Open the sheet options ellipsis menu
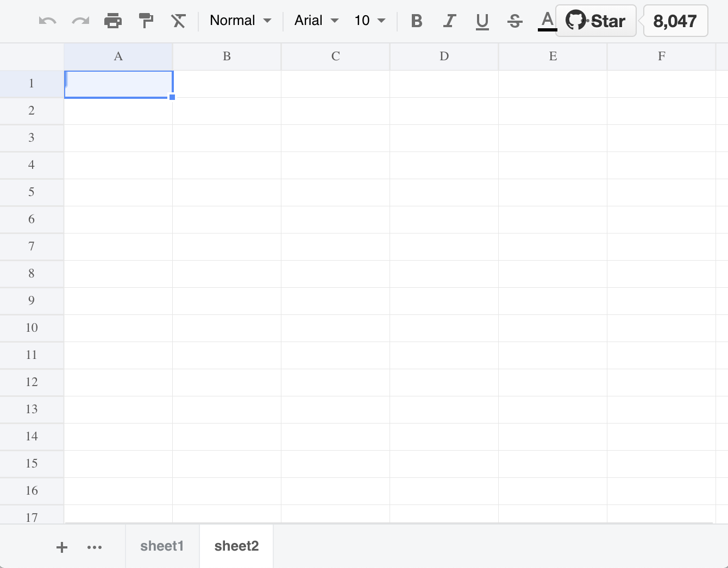 tap(95, 547)
